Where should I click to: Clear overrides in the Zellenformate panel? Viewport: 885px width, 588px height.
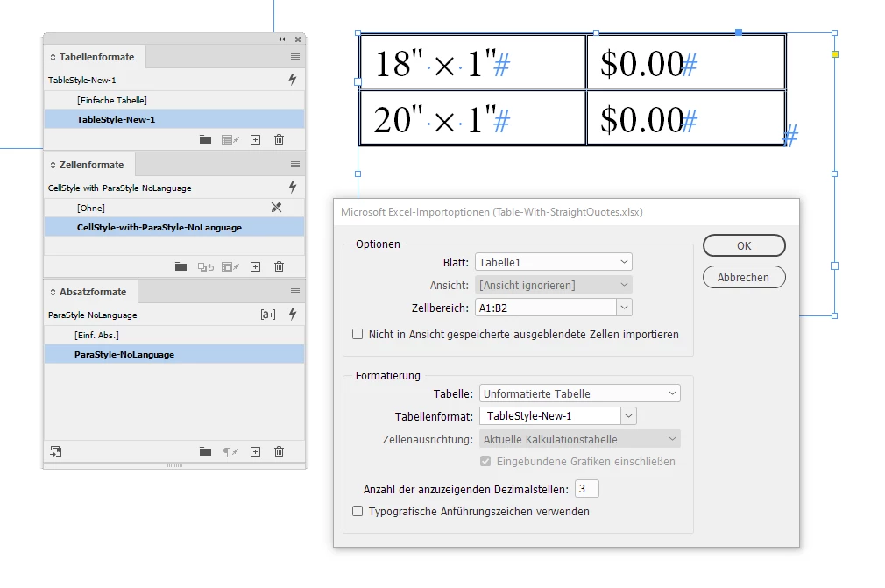point(230,266)
